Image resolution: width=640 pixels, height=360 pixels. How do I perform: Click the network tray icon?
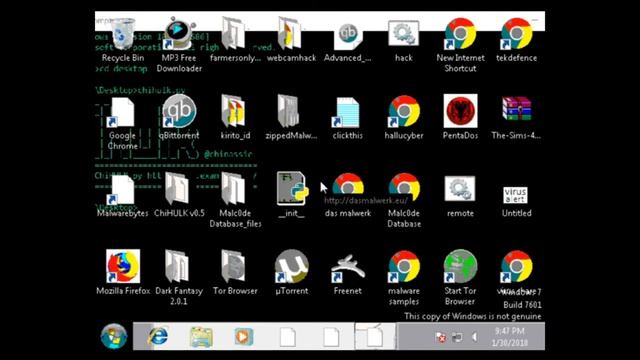pos(457,337)
